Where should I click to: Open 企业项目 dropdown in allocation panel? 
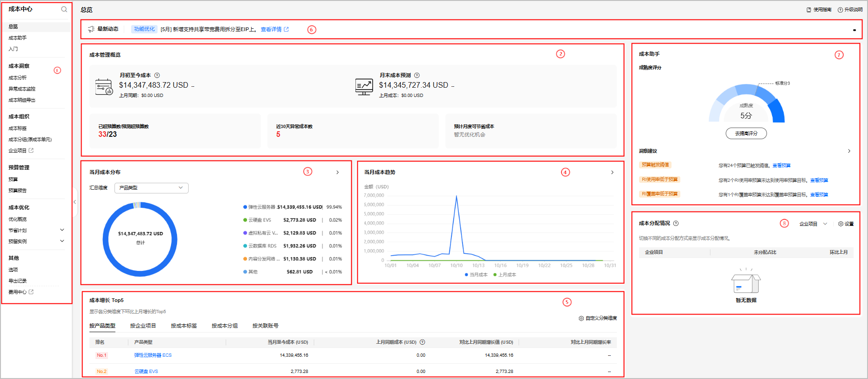[x=813, y=224]
